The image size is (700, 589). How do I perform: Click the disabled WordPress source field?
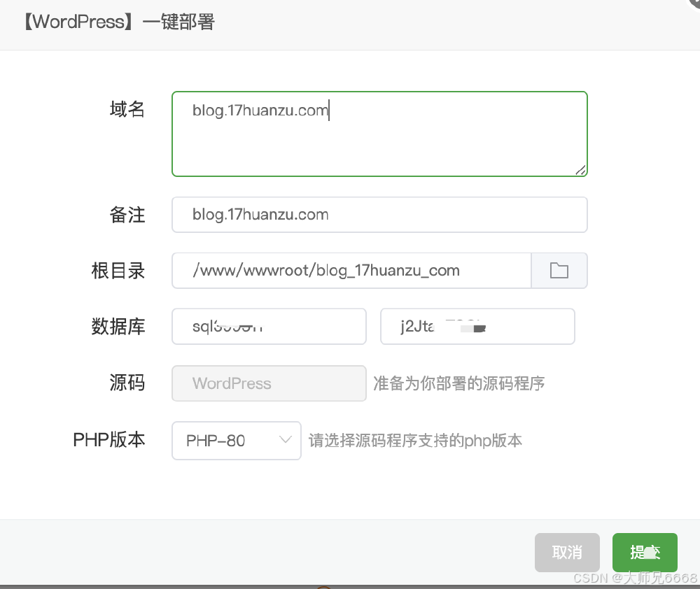269,383
